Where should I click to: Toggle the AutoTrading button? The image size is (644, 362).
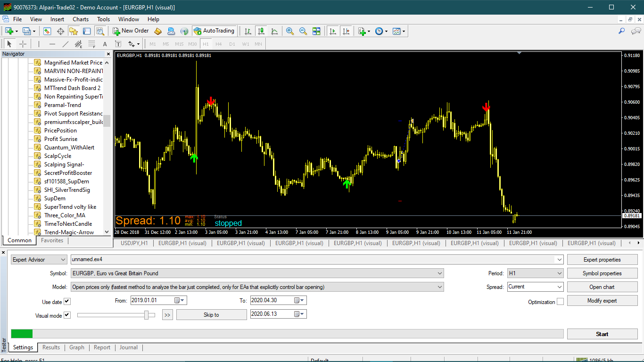[214, 31]
